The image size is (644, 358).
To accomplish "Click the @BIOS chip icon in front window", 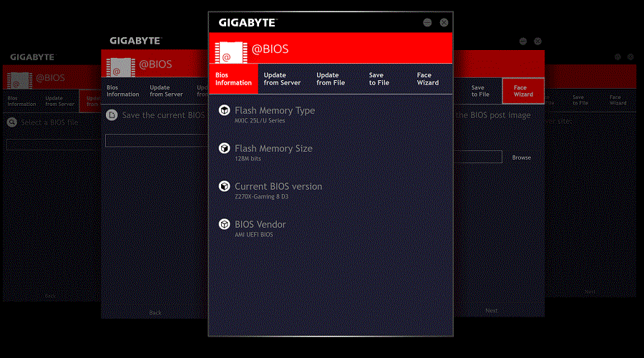I will pyautogui.click(x=231, y=52).
